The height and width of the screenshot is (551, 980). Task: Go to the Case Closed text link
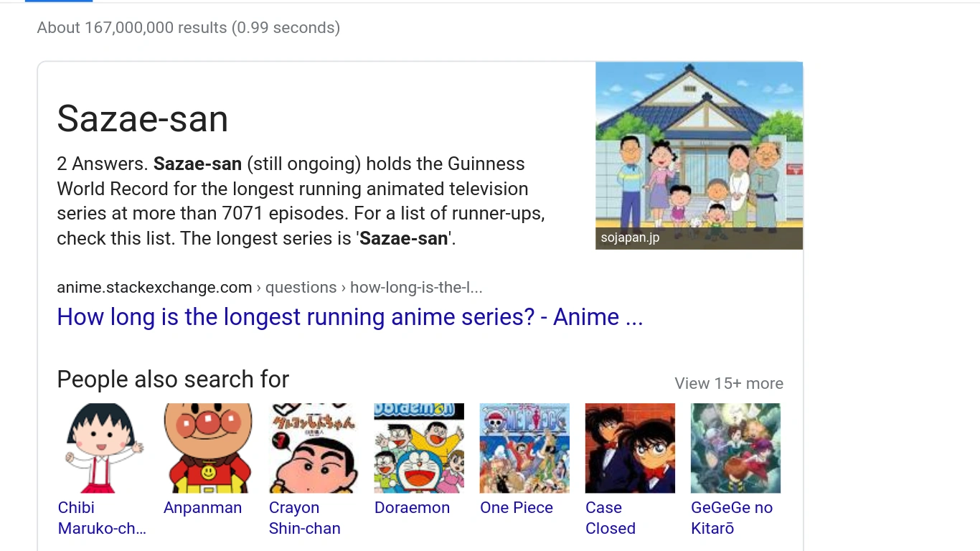[x=610, y=518]
